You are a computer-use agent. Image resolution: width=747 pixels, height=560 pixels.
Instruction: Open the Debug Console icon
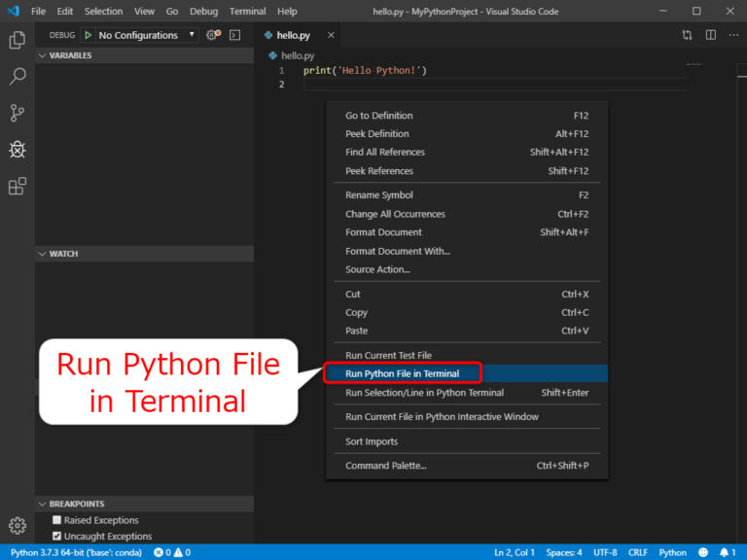click(234, 35)
